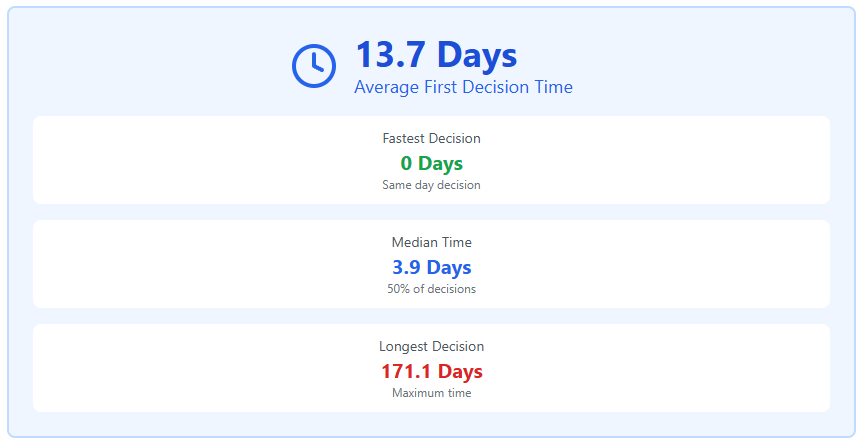Select the green 0 Days value
The width and height of the screenshot is (864, 446).
pyautogui.click(x=431, y=163)
